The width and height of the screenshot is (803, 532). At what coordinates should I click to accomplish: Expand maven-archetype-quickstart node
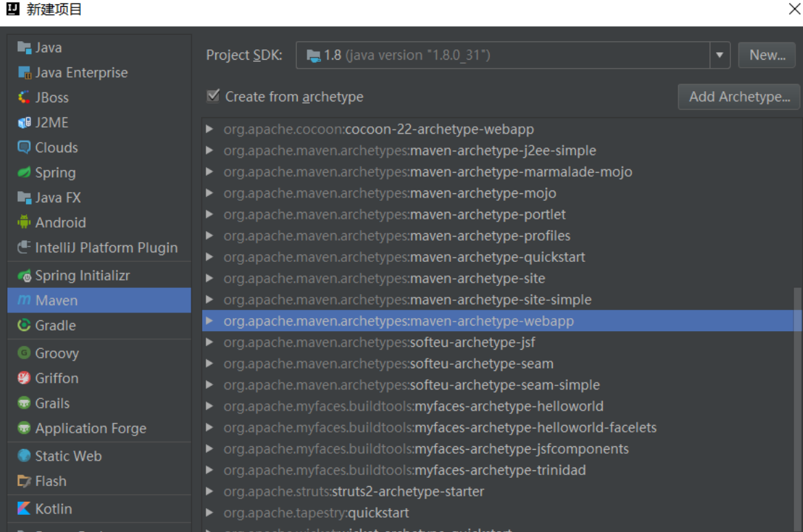pyautogui.click(x=209, y=257)
